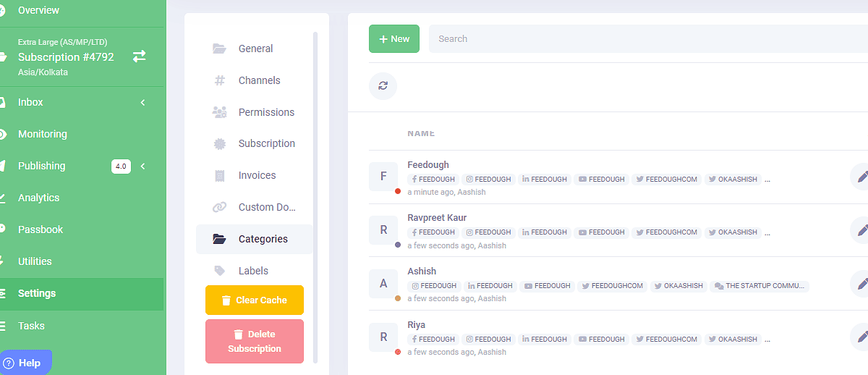868x375 pixels.
Task: Open Invoices in the settings menu
Action: point(257,175)
